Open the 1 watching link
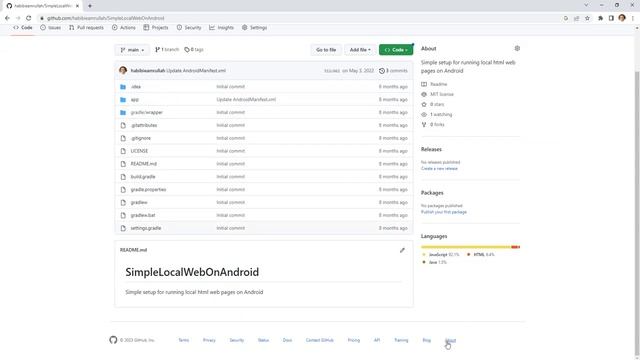This screenshot has width=640, height=360. 437,115
